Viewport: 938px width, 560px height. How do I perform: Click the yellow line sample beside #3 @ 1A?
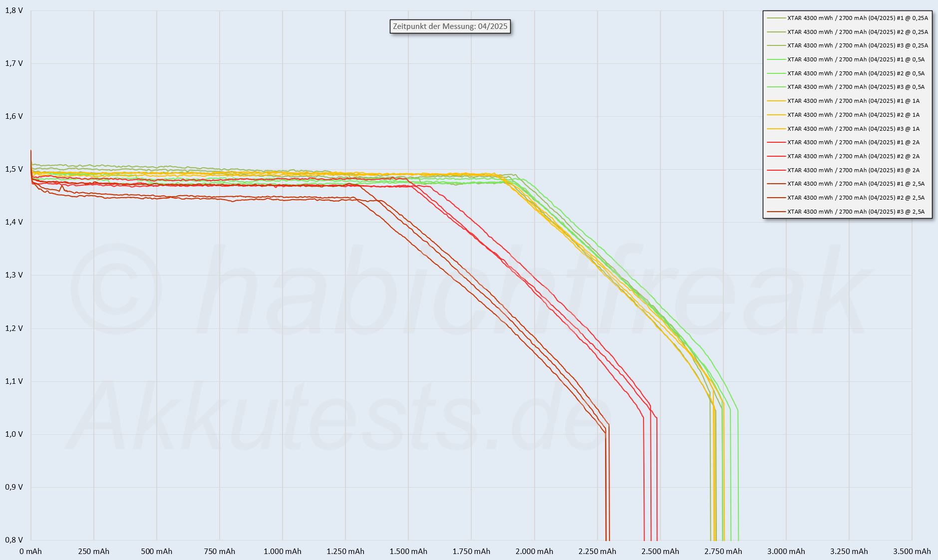pyautogui.click(x=776, y=129)
